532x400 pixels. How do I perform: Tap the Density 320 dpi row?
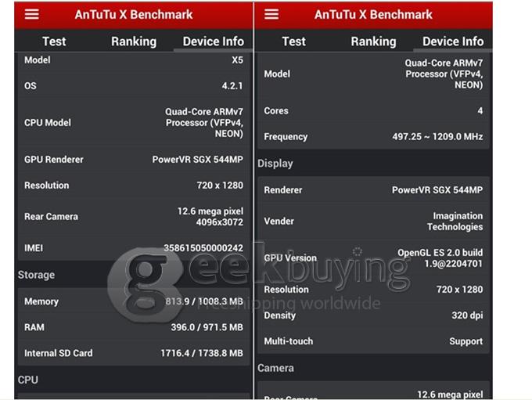(373, 315)
